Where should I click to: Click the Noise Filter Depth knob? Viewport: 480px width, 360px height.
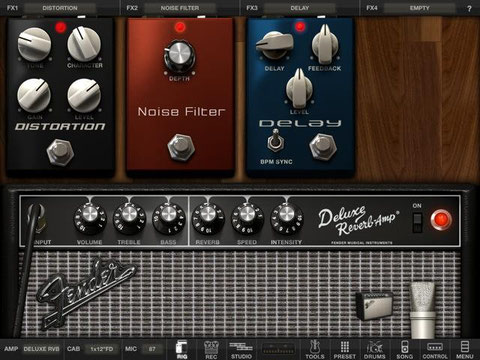click(179, 55)
